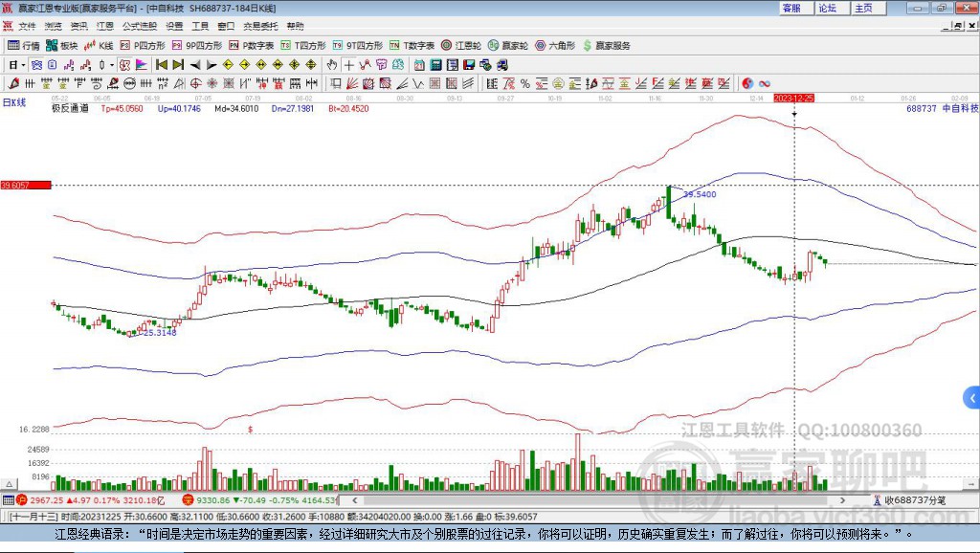Viewport: 980px width, 553px height.
Task: Click the 日K线 label
Action: pyautogui.click(x=14, y=102)
